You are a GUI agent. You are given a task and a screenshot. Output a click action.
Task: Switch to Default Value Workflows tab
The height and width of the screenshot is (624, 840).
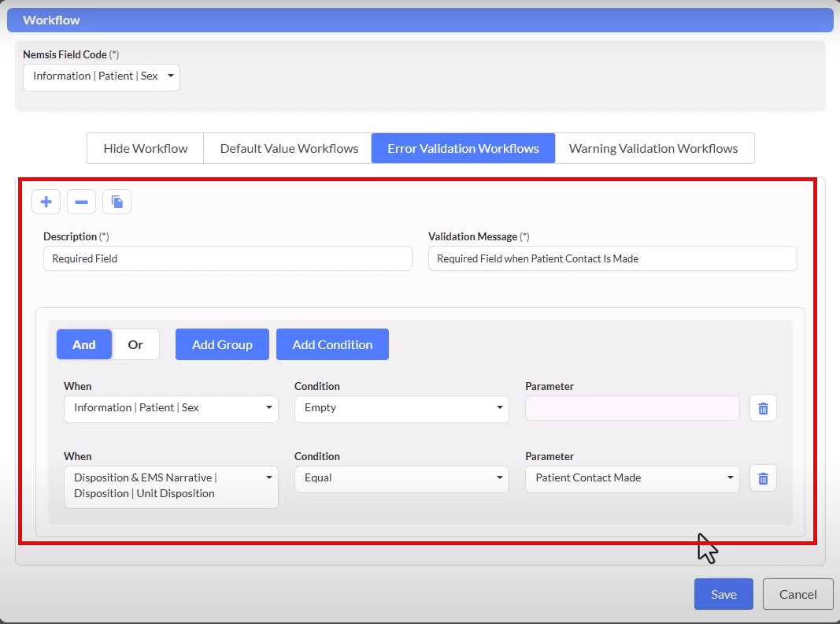click(x=289, y=148)
